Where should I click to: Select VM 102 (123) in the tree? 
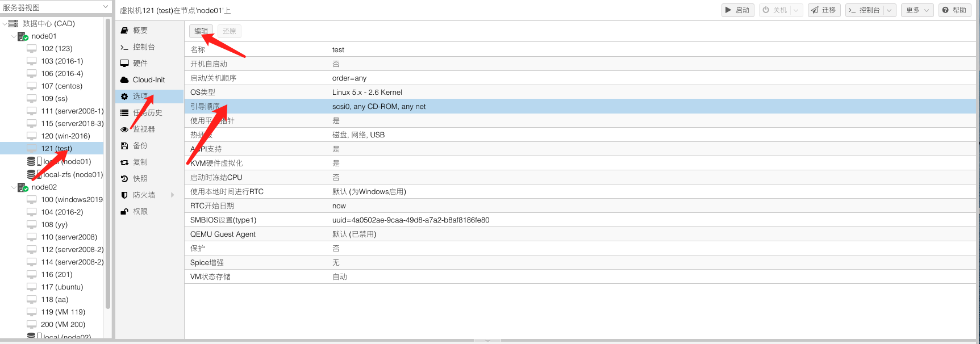(x=57, y=49)
